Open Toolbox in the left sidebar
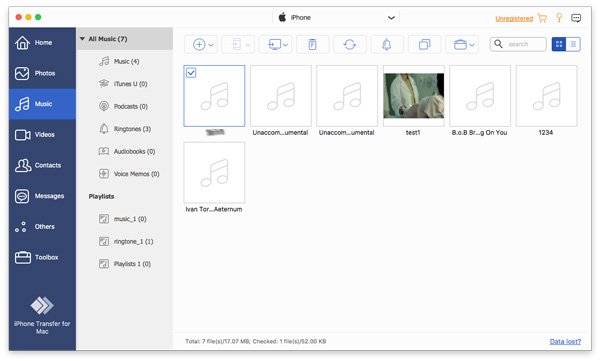This screenshot has width=600, height=361. pyautogui.click(x=42, y=257)
